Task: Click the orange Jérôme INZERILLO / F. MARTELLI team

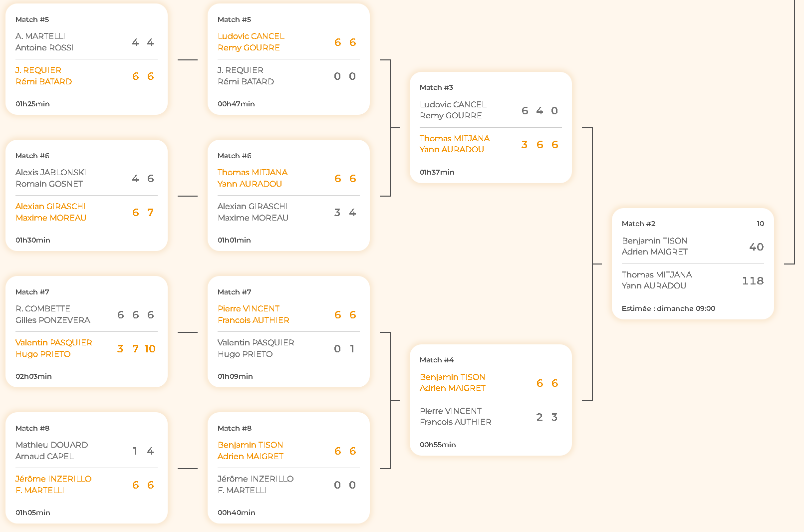Action: pos(53,485)
